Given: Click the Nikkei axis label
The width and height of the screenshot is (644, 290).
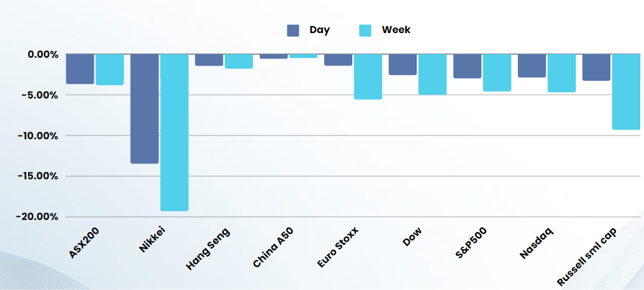Looking at the screenshot, I should (152, 239).
